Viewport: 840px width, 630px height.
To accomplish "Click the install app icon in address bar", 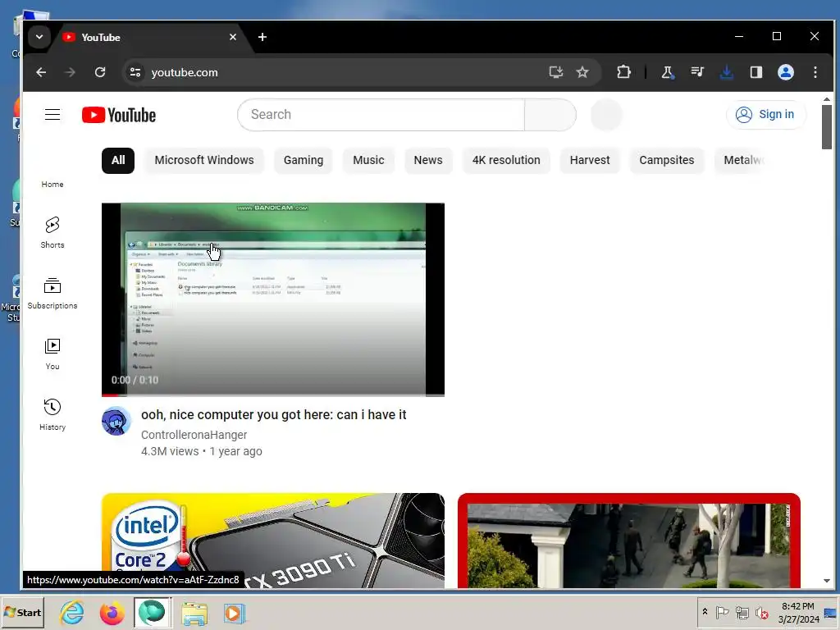I will 556,72.
